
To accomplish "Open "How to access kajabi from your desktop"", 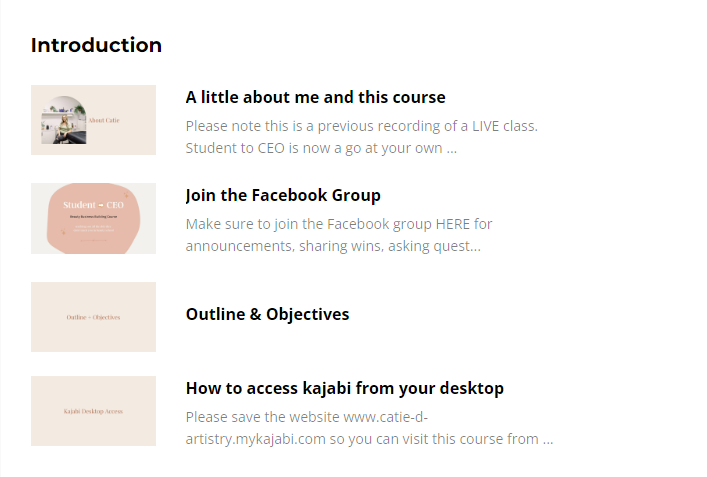I will 344,388.
